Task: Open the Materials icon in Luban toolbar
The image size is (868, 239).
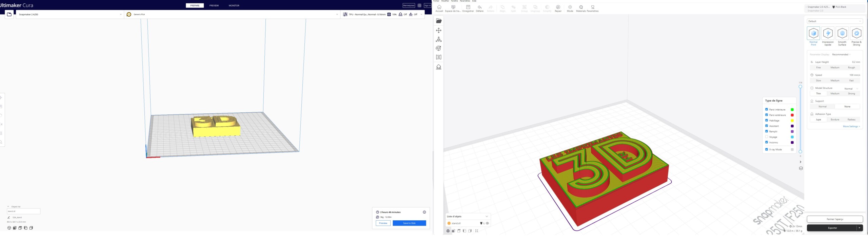Action: (x=581, y=7)
